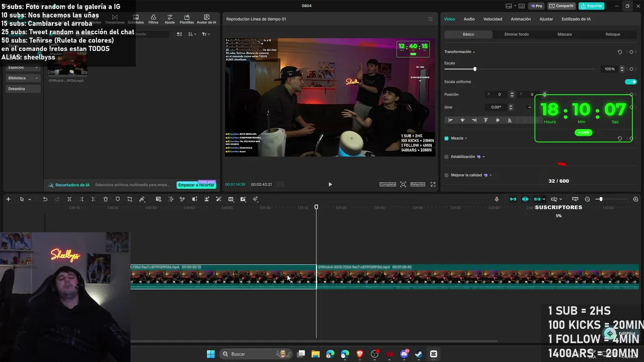Toggle the main track magnet

[x=513, y=199]
